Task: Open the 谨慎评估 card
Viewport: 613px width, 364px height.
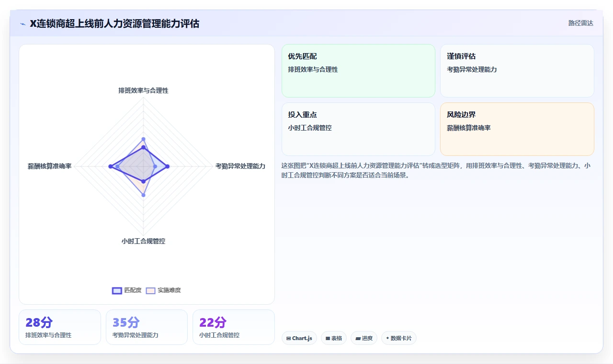Action: 517,71
